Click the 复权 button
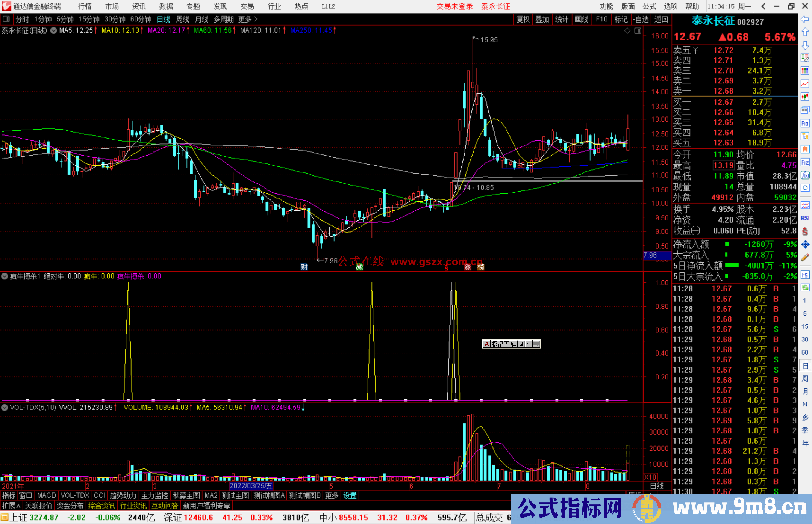Screen dimensions: 812x524 [523, 19]
